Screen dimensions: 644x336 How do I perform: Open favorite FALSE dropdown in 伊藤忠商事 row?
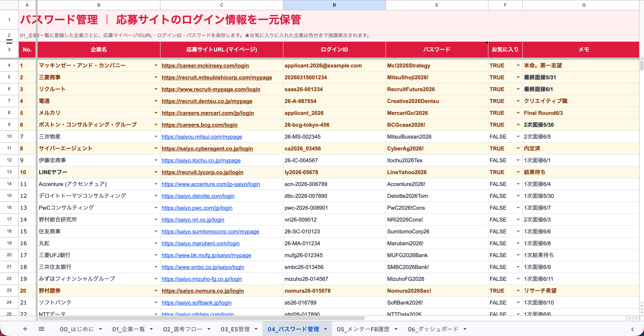(x=518, y=160)
